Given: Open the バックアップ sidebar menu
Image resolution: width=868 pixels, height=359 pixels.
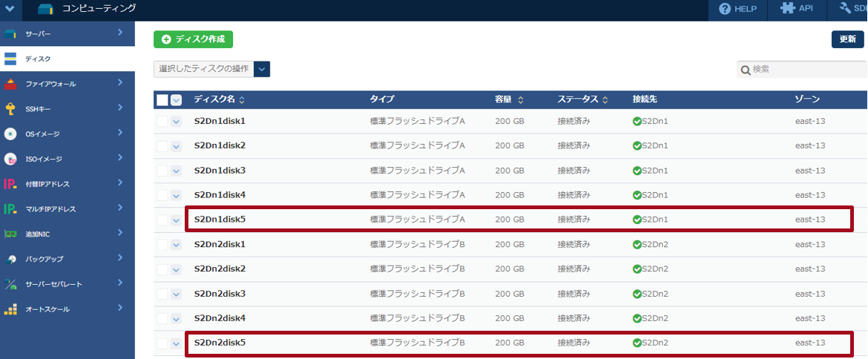Looking at the screenshot, I should pyautogui.click(x=67, y=259).
